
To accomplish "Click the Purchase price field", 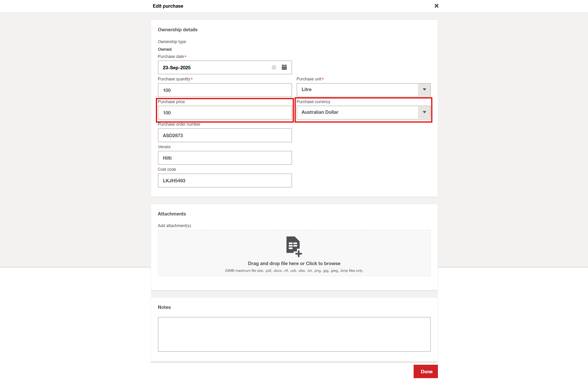I will tap(224, 113).
